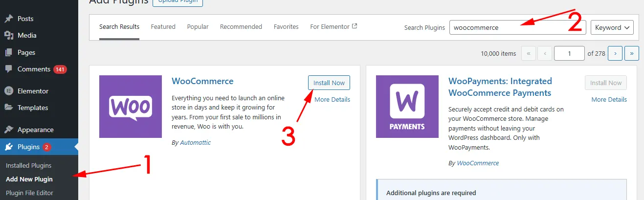Viewport: 644px width, 200px height.
Task: Open the Keyword search type dropdown
Action: (612, 27)
